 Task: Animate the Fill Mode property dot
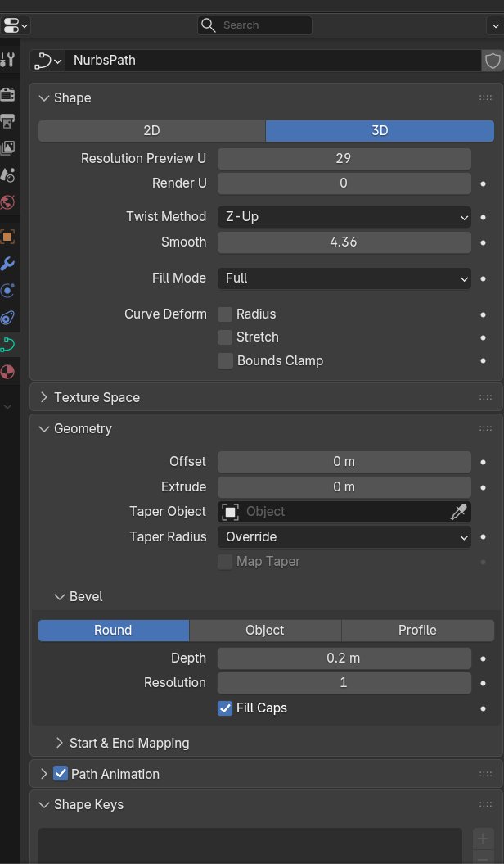tap(483, 278)
